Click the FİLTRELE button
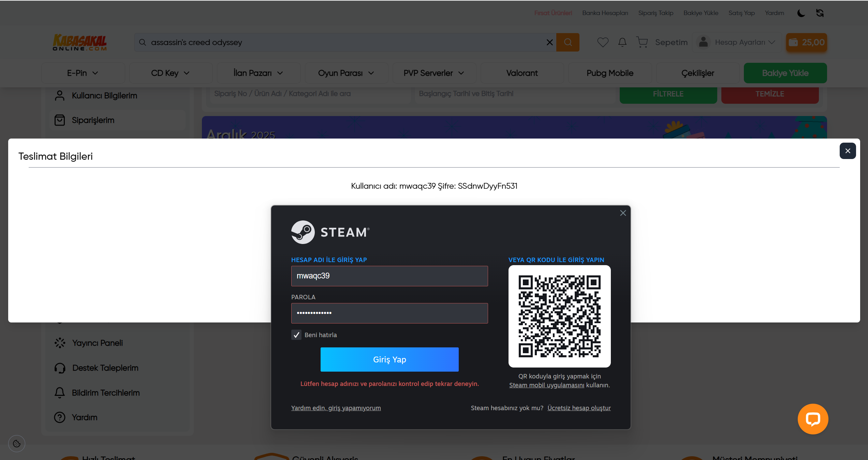This screenshot has height=460, width=868. pos(668,94)
